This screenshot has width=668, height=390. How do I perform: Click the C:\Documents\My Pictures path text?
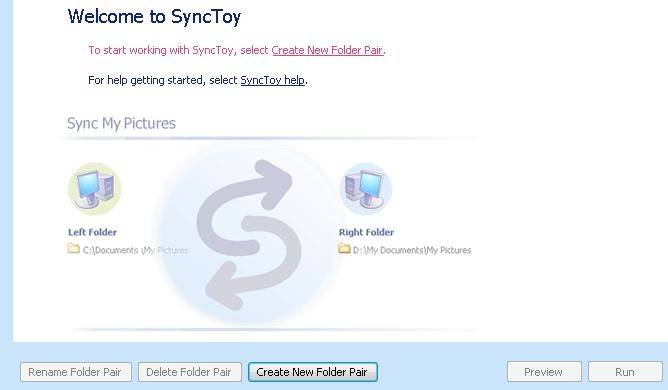tap(135, 250)
